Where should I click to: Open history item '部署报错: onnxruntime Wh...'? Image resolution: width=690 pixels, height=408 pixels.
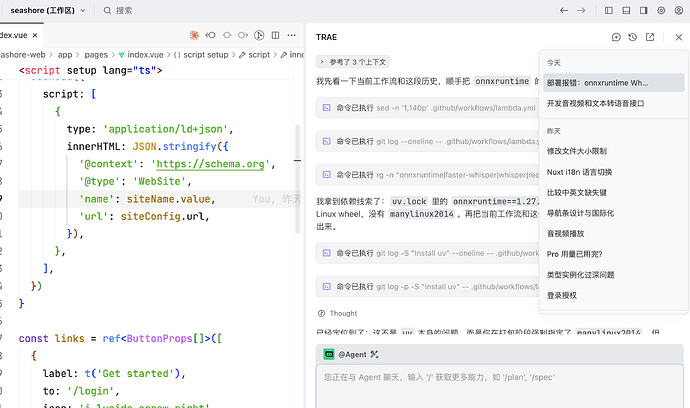pos(613,83)
